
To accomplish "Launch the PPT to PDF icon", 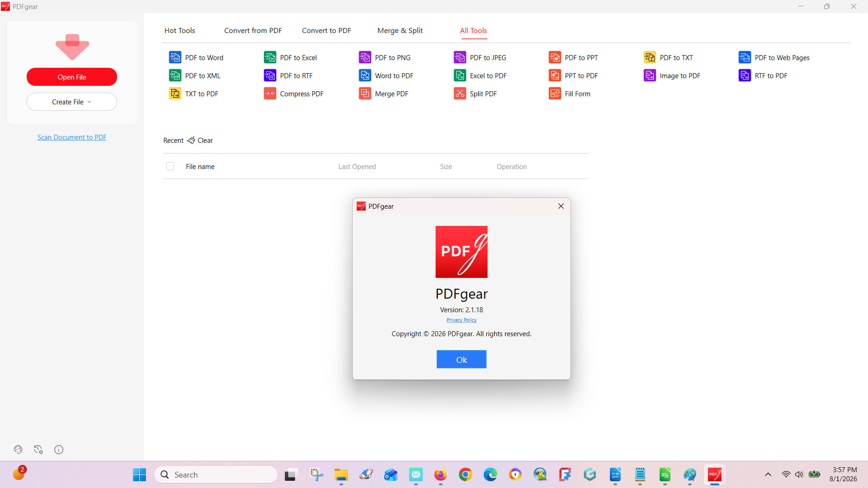I will (x=555, y=75).
